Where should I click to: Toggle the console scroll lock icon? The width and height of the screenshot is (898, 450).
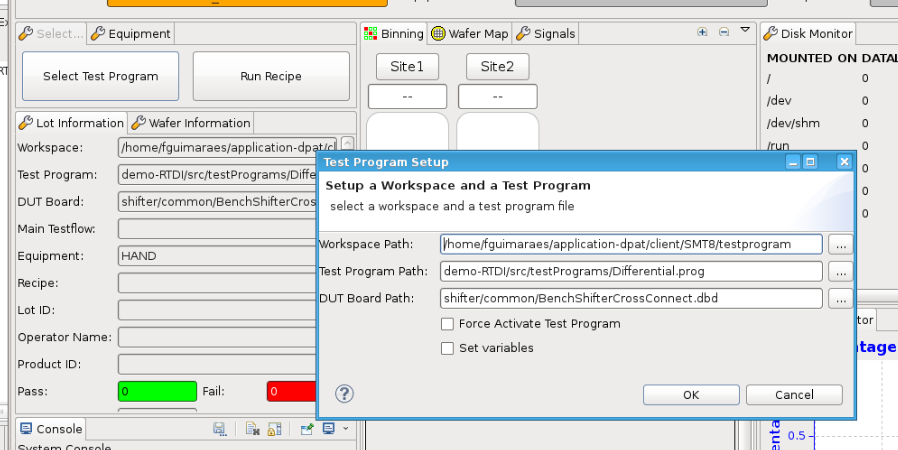coord(273,429)
